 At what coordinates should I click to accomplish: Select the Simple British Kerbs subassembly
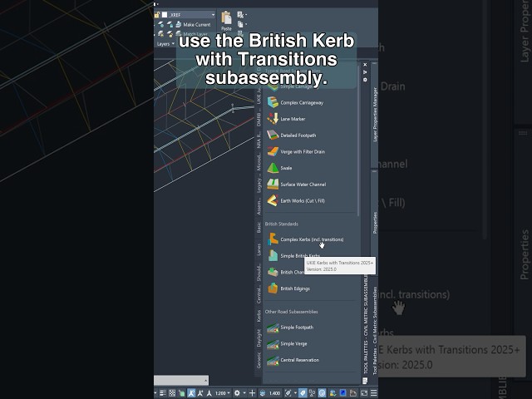pyautogui.click(x=293, y=255)
